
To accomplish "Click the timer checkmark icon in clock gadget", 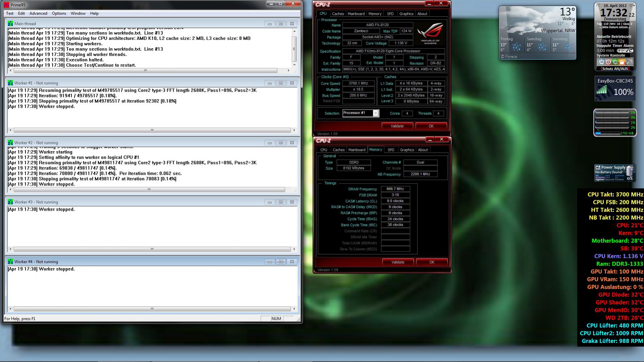I will click(627, 51).
